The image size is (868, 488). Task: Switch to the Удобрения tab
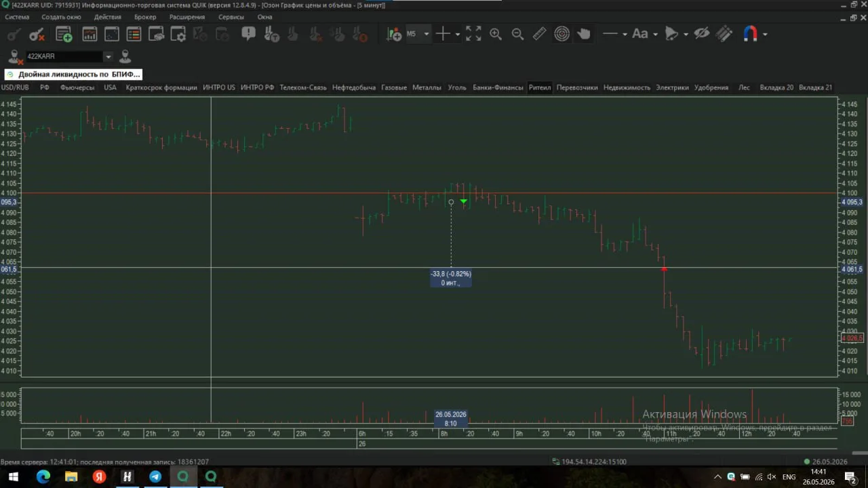(x=711, y=87)
